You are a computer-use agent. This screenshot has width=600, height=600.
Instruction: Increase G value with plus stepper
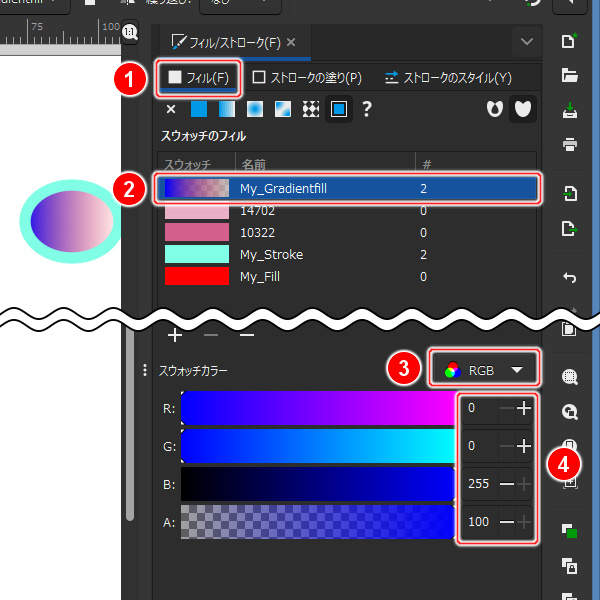click(524, 446)
